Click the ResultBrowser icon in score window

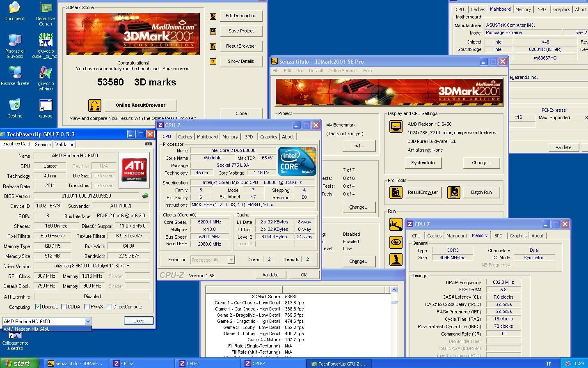213,46
